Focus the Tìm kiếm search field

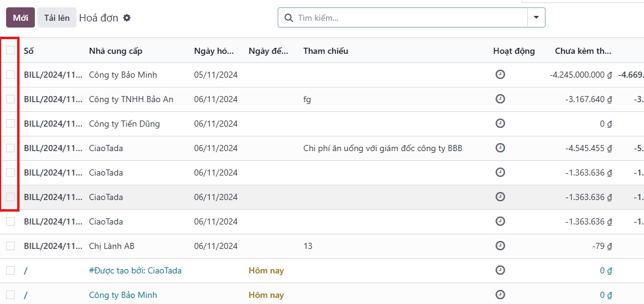click(x=411, y=18)
